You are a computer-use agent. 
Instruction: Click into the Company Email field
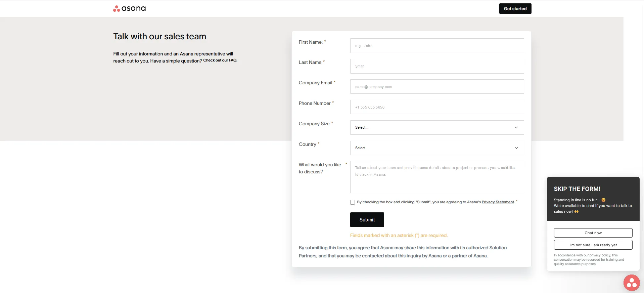click(x=437, y=87)
